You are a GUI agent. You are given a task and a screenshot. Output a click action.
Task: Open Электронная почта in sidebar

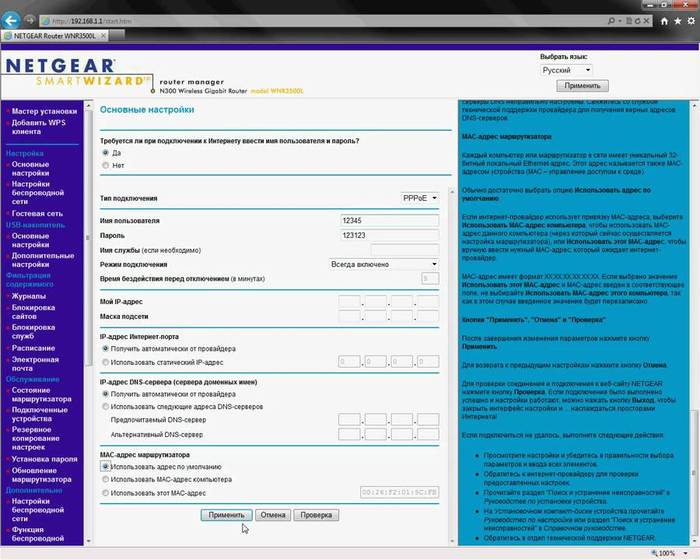click(35, 364)
